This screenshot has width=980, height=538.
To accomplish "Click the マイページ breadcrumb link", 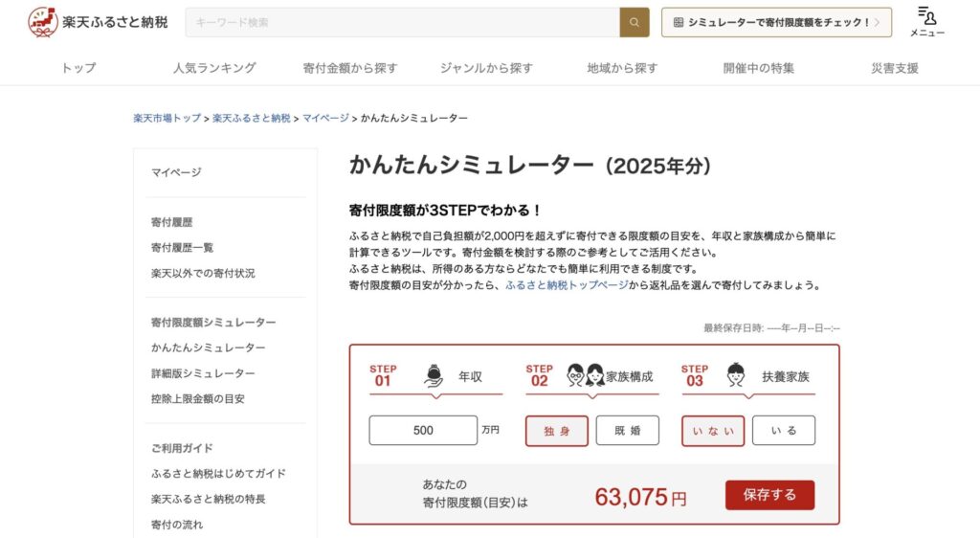I will coord(325,118).
